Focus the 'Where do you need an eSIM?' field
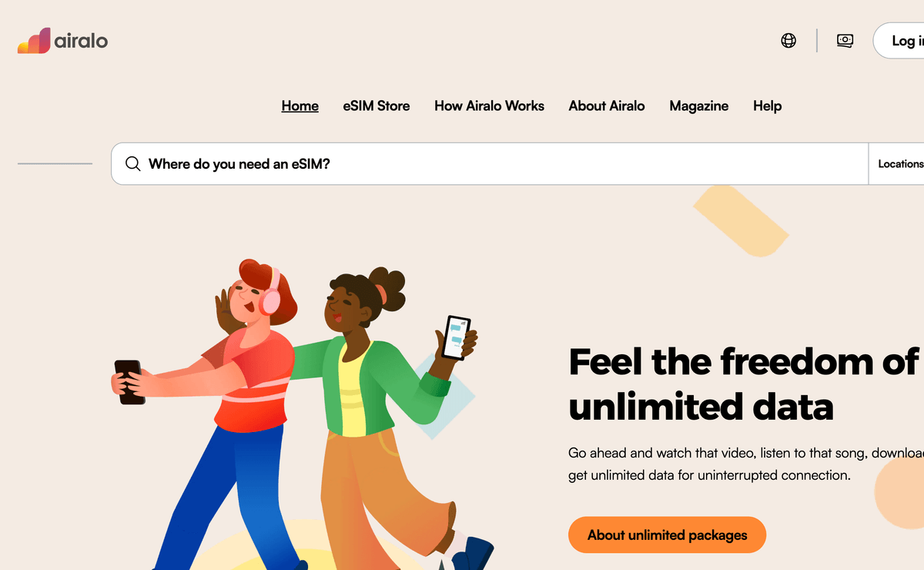The height and width of the screenshot is (570, 924). (490, 164)
